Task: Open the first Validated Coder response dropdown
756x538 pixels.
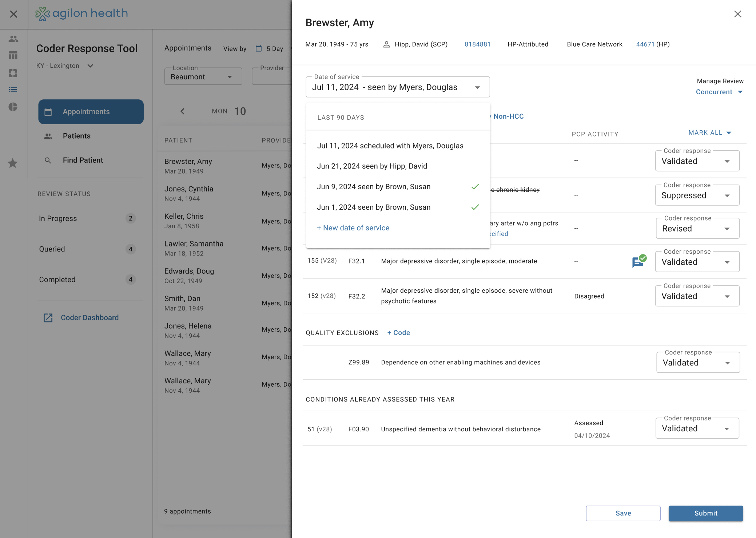Action: click(697, 161)
